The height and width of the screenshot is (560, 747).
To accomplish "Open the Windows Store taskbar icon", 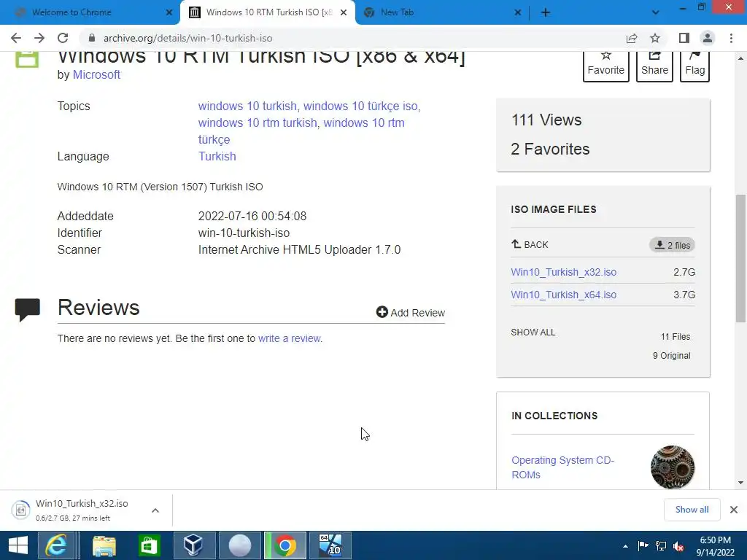I will click(149, 545).
